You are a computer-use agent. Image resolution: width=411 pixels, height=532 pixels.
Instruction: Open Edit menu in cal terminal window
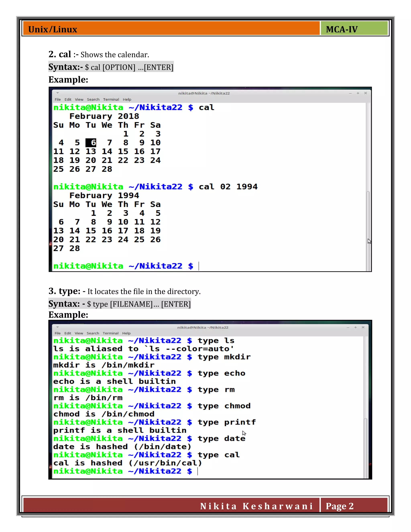click(x=68, y=99)
